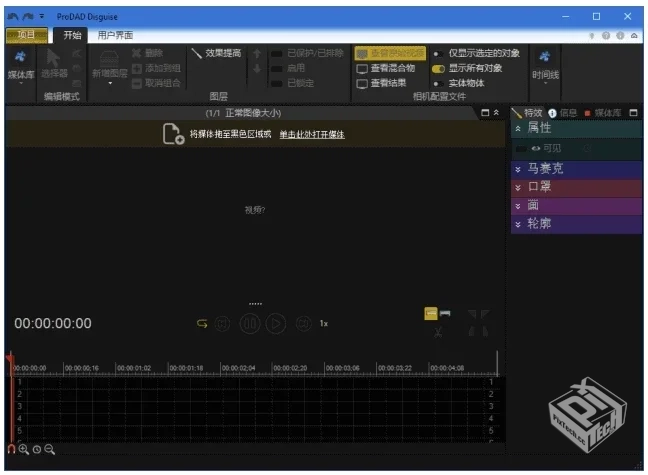648x475 pixels.
Task: Click the pause button
Action: (250, 323)
